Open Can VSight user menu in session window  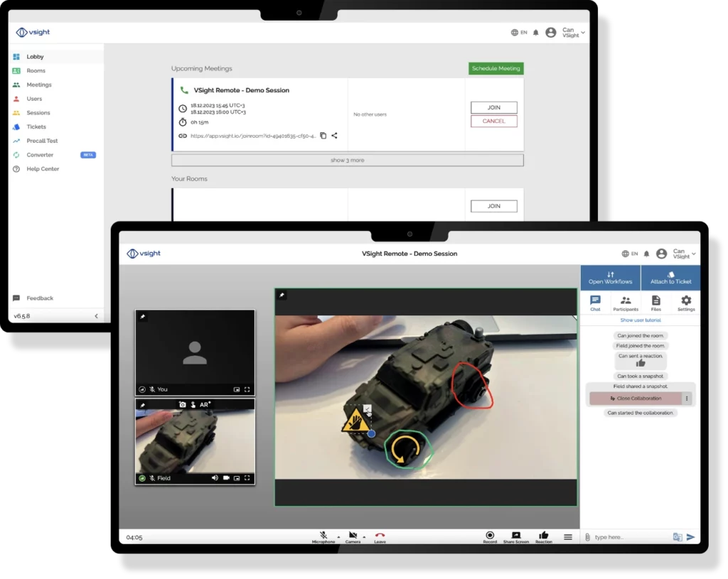(x=675, y=254)
